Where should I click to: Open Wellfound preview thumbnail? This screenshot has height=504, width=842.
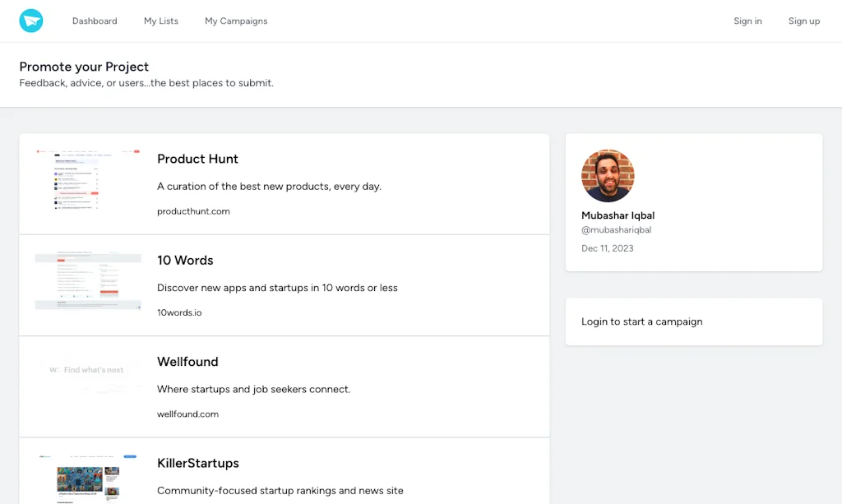(x=88, y=371)
